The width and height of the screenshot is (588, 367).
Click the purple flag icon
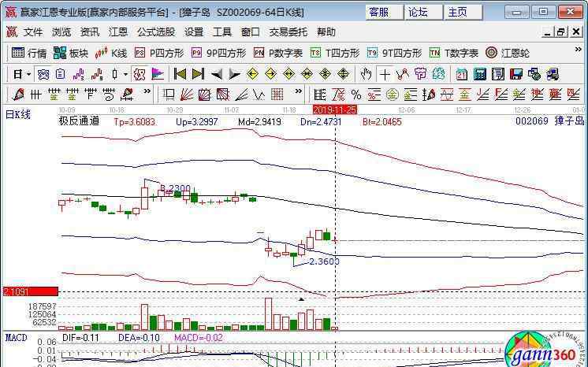coord(158,74)
